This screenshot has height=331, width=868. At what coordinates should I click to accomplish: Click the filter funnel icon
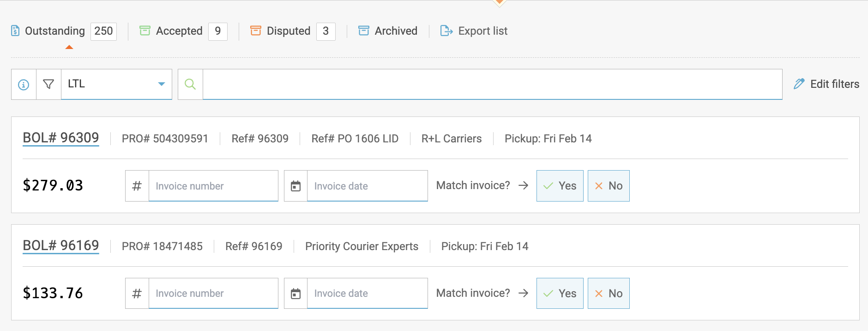(x=48, y=84)
